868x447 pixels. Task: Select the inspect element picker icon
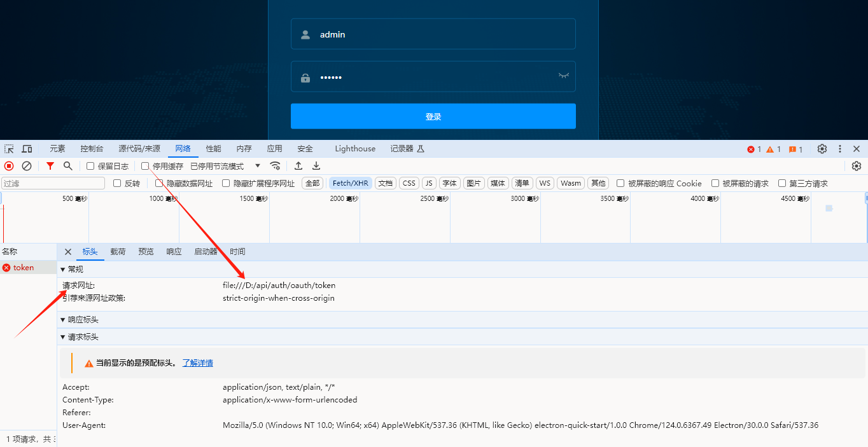[x=8, y=148]
